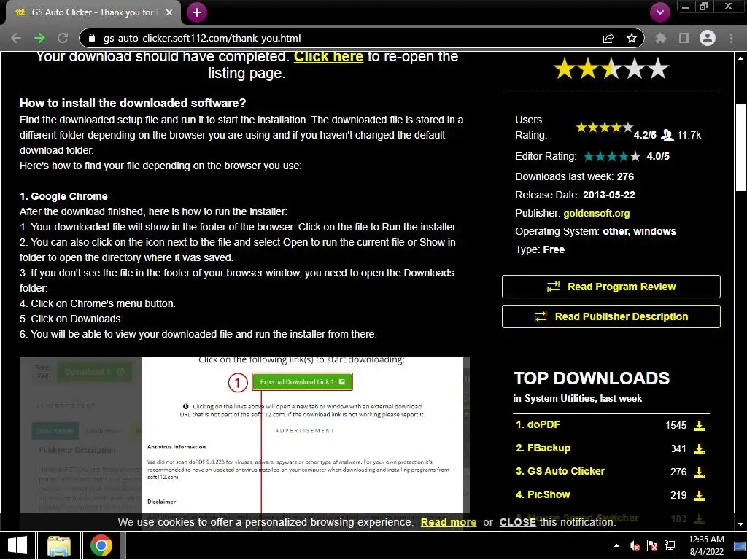
Task: Click the scrollbar up arrow
Action: click(740, 58)
